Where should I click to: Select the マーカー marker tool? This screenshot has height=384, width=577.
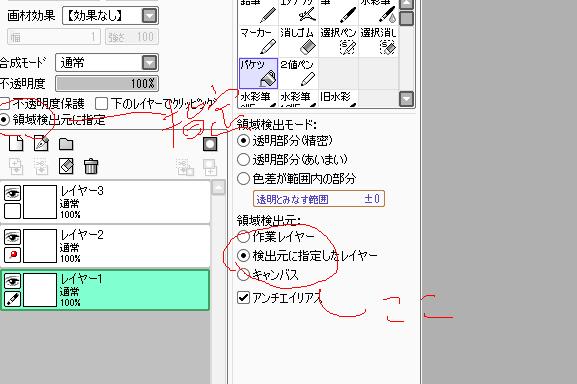(x=258, y=41)
